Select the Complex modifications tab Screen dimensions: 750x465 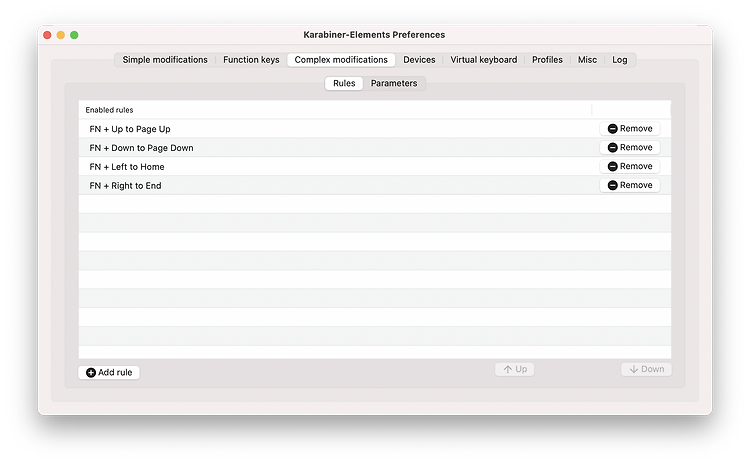341,60
